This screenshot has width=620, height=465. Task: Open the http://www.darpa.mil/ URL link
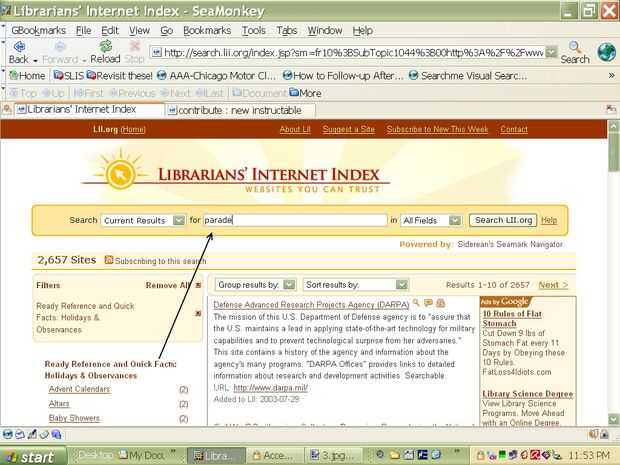tap(270, 388)
